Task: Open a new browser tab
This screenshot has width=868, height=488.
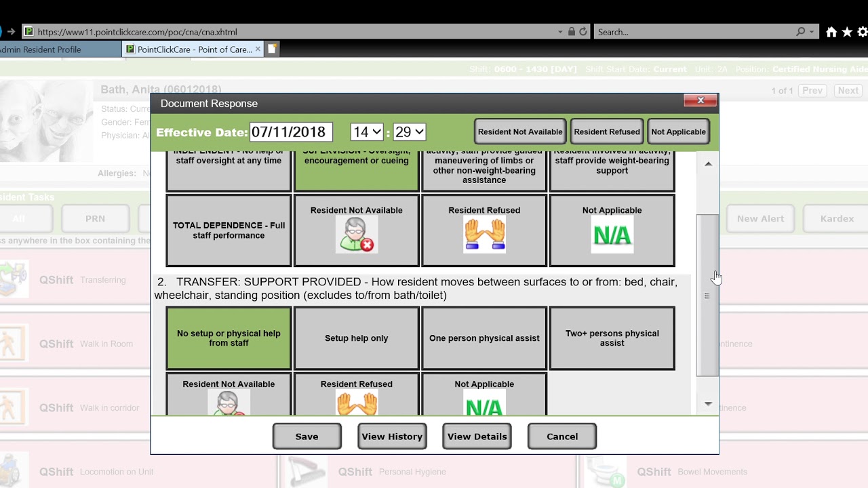Action: [272, 49]
